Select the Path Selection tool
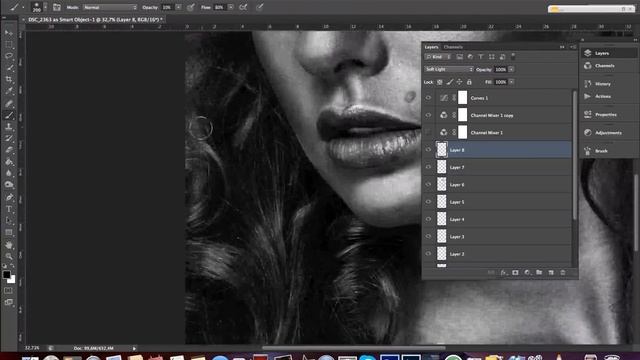Screen dimensions: 640x360 9,221
